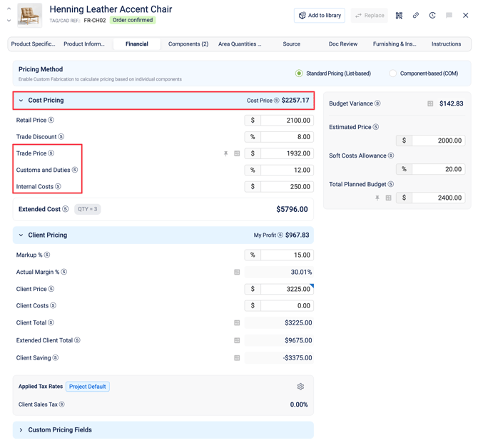Select Standard Pricing (List-based) radio button
The height and width of the screenshot is (448, 478).
click(299, 73)
